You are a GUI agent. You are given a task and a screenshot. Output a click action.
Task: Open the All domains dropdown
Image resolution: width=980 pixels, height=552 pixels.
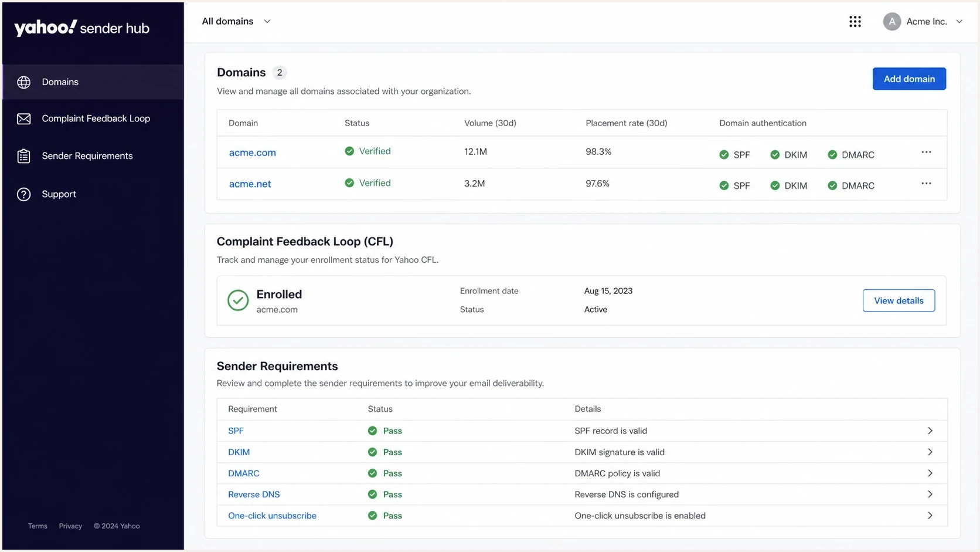point(236,22)
